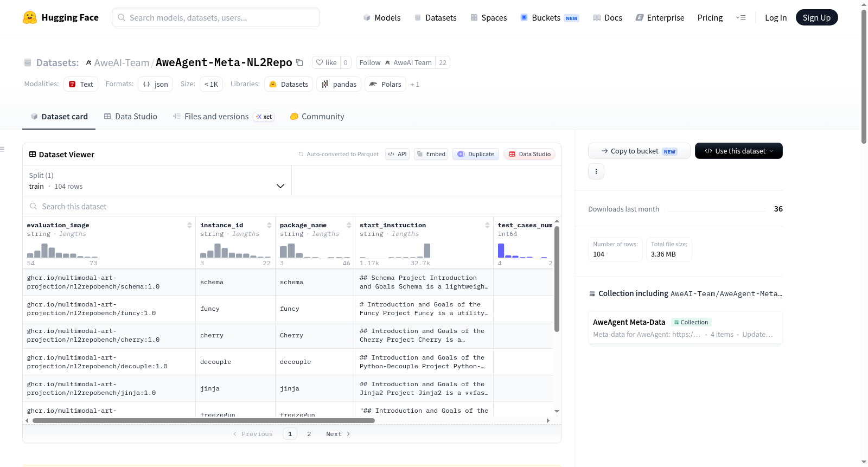This screenshot has width=868, height=467.
Task: Copy dataset name with the copy icon
Action: point(299,62)
